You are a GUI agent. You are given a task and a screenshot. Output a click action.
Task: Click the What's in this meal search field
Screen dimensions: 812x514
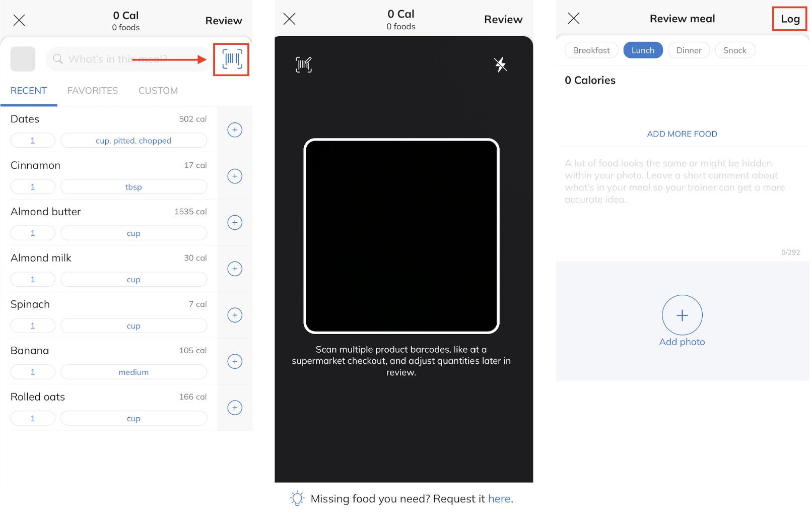129,59
